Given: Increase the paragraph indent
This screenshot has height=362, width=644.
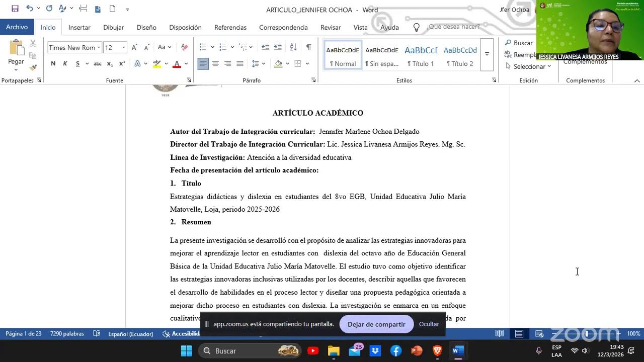Looking at the screenshot, I should click(277, 47).
